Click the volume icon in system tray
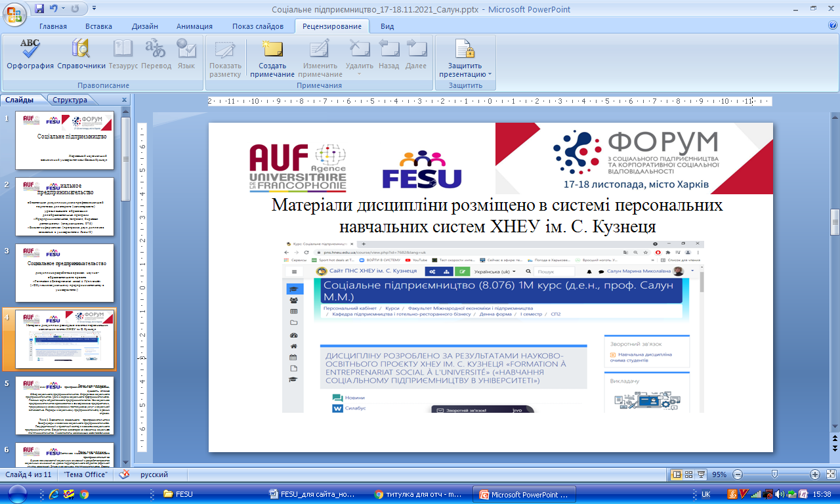The height and width of the screenshot is (504, 840). pyautogui.click(x=780, y=494)
